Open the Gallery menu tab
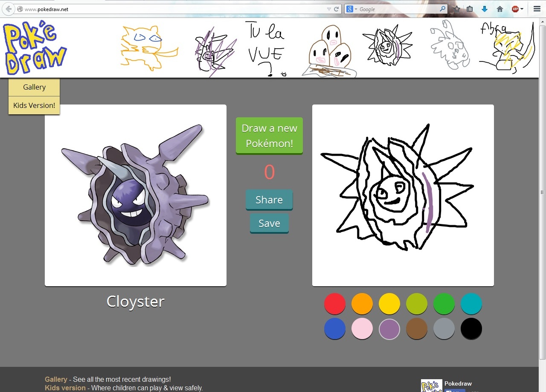This screenshot has height=392, width=546. [x=34, y=87]
